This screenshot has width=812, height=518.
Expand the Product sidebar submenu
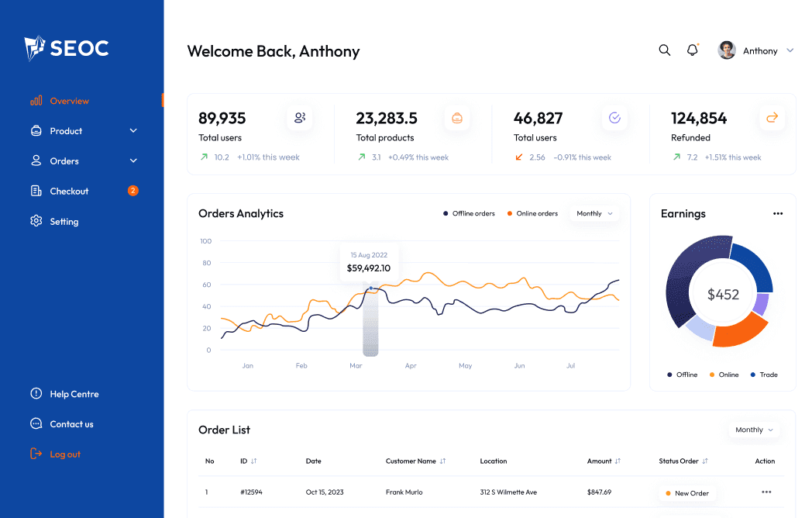pos(133,131)
